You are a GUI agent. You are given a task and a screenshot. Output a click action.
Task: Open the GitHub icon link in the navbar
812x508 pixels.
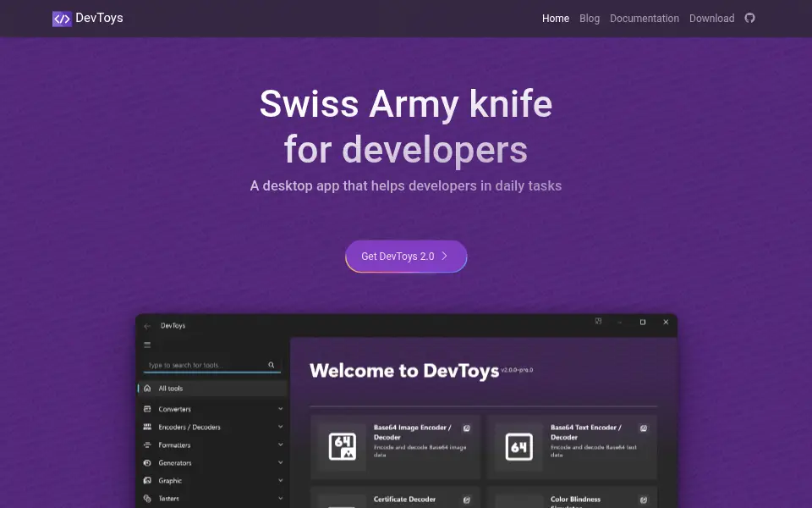click(x=749, y=18)
